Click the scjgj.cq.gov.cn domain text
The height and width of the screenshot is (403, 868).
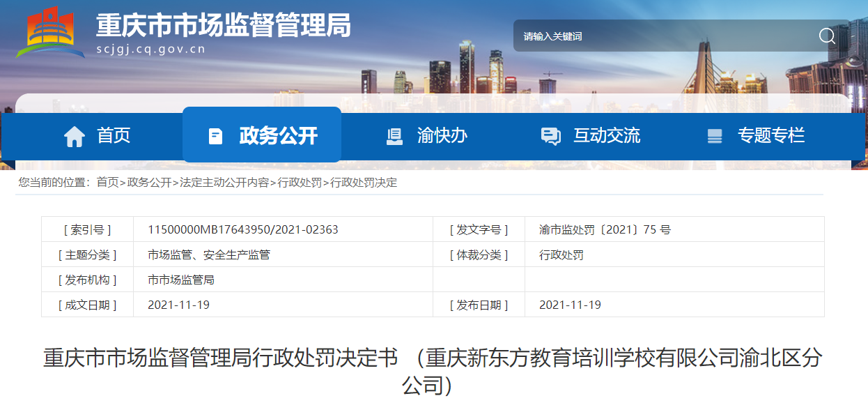150,50
